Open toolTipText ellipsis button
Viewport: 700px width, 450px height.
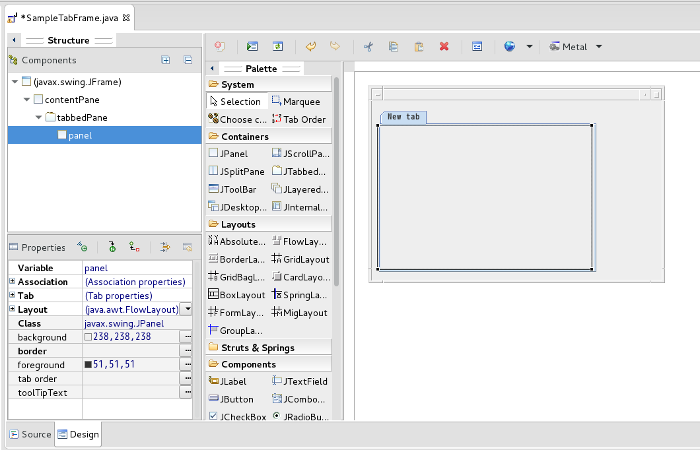188,392
